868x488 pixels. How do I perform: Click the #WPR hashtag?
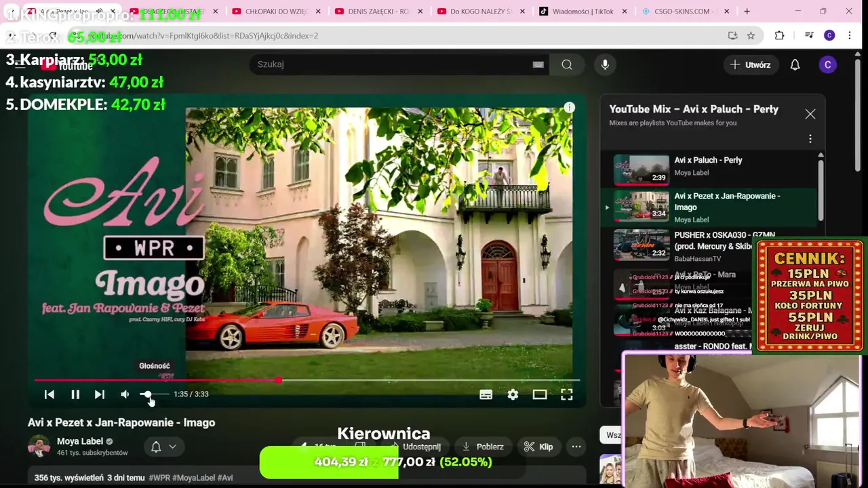tap(159, 478)
